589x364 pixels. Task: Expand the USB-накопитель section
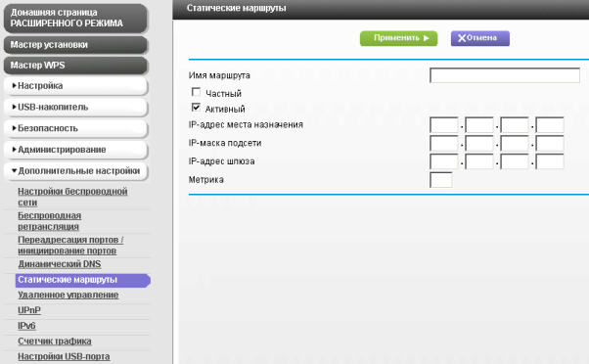pyautogui.click(x=75, y=108)
